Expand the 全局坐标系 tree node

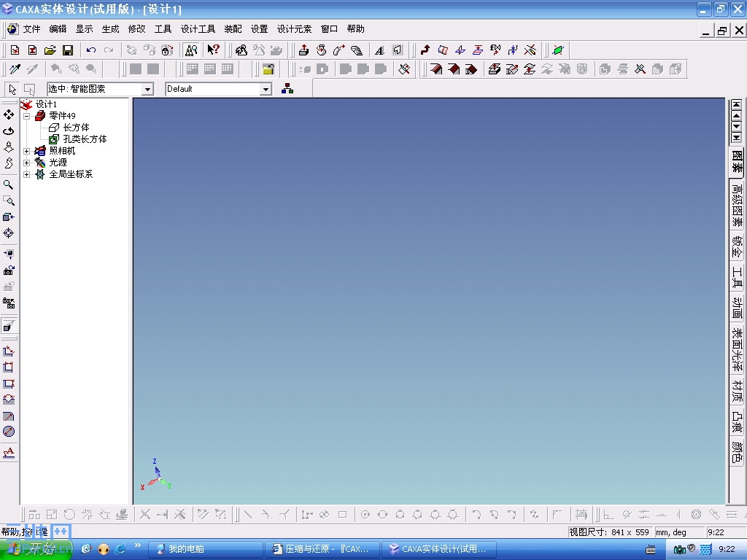(27, 174)
